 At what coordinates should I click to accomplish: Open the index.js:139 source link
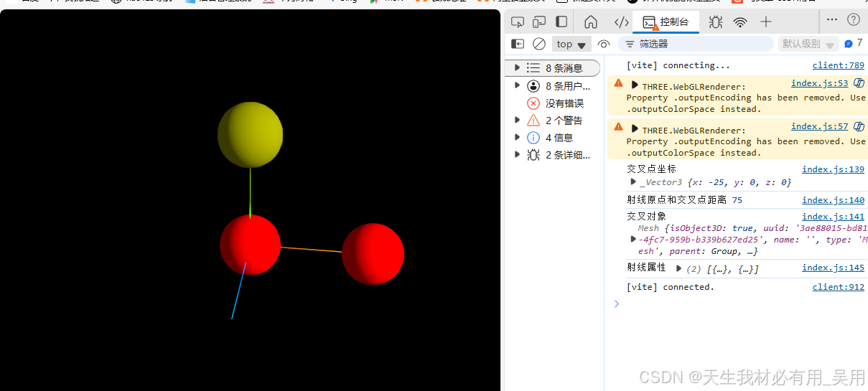tap(833, 169)
